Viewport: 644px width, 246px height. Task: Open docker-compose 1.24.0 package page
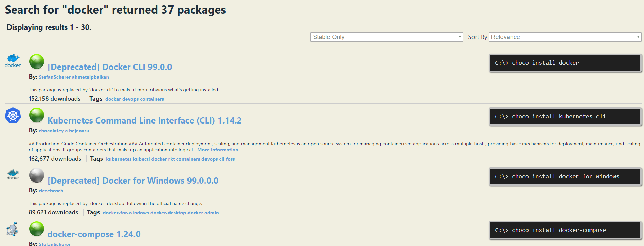click(94, 234)
